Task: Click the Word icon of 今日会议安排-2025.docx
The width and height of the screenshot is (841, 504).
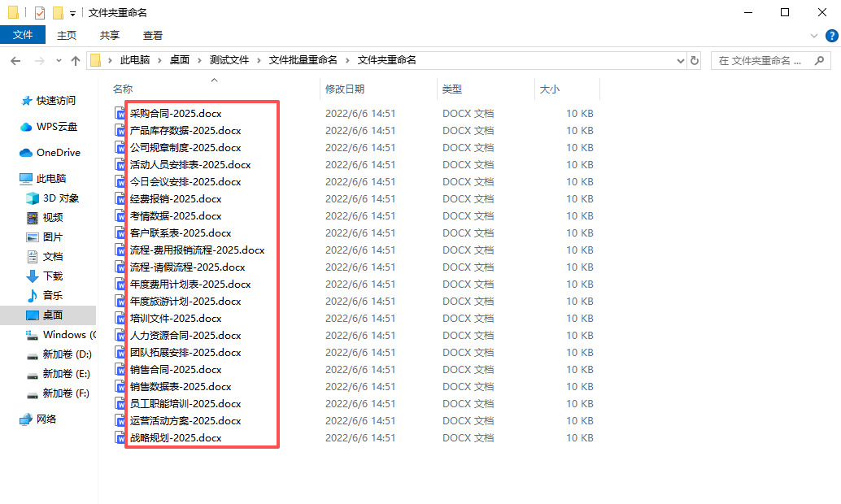Action: click(120, 182)
